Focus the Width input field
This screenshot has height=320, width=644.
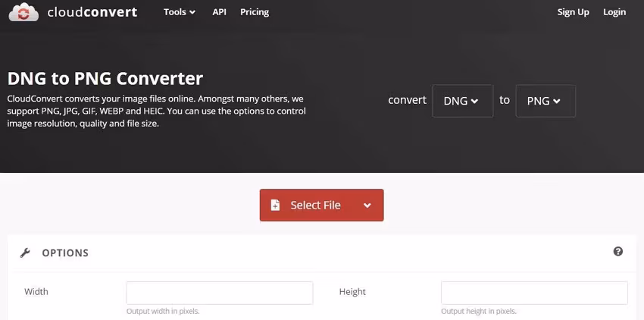pyautogui.click(x=220, y=293)
